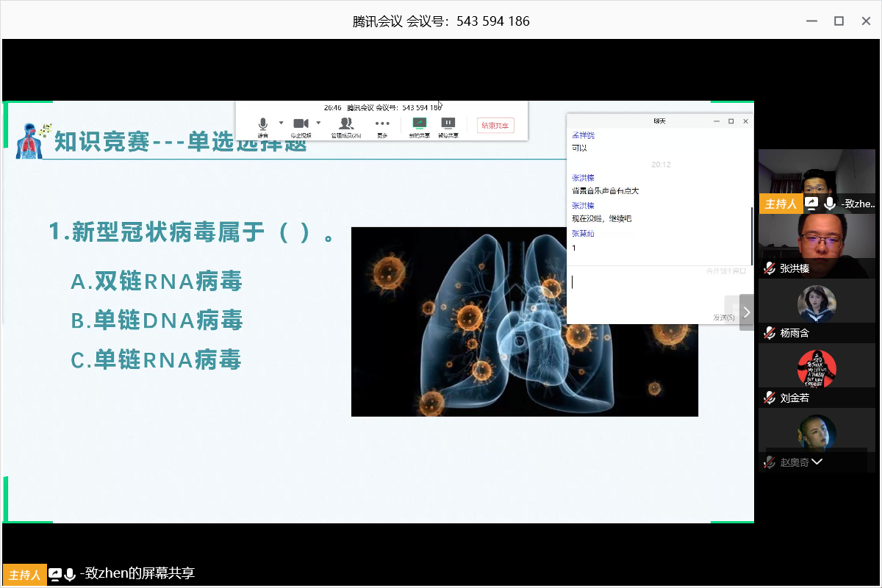Image resolution: width=882 pixels, height=588 pixels.
Task: Click the green new share icon
Action: (420, 123)
